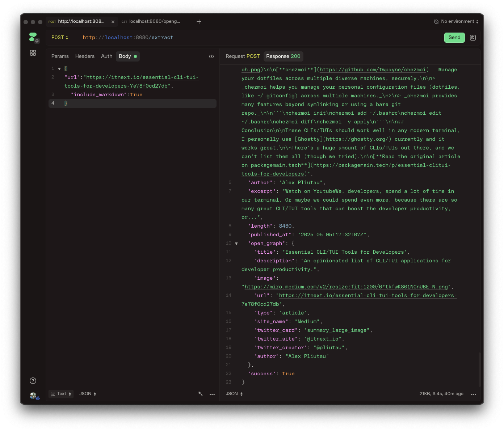Open the itnext.io url link in open_graph
Screen dimensions: 504x431
click(349, 300)
